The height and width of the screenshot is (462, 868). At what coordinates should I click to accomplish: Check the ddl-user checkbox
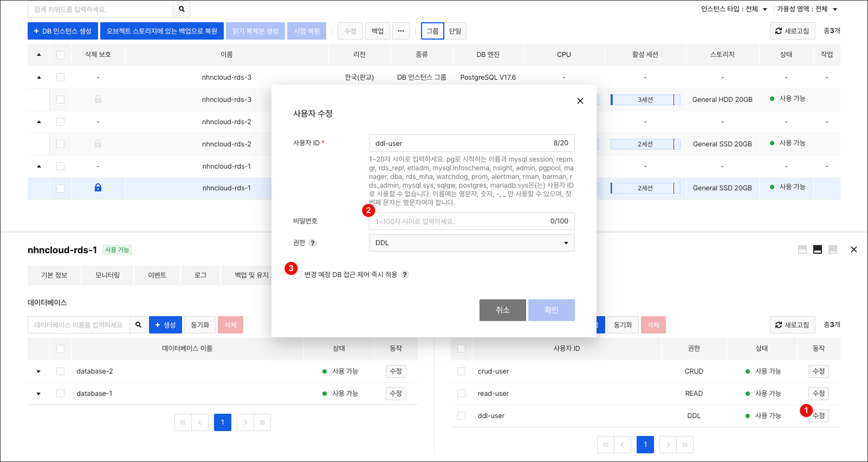pyautogui.click(x=461, y=416)
